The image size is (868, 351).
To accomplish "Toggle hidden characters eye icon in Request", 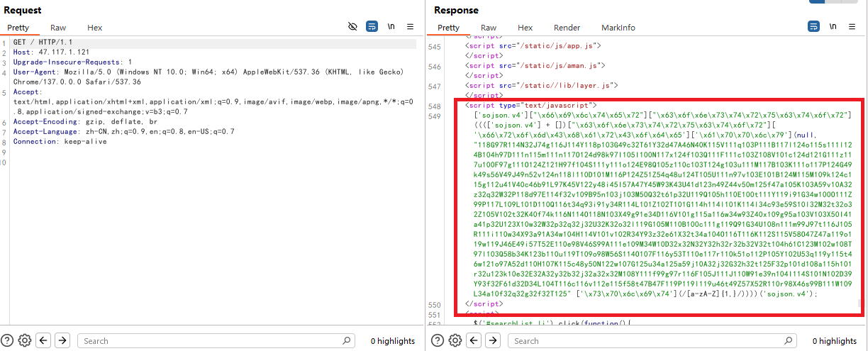I will 352,26.
